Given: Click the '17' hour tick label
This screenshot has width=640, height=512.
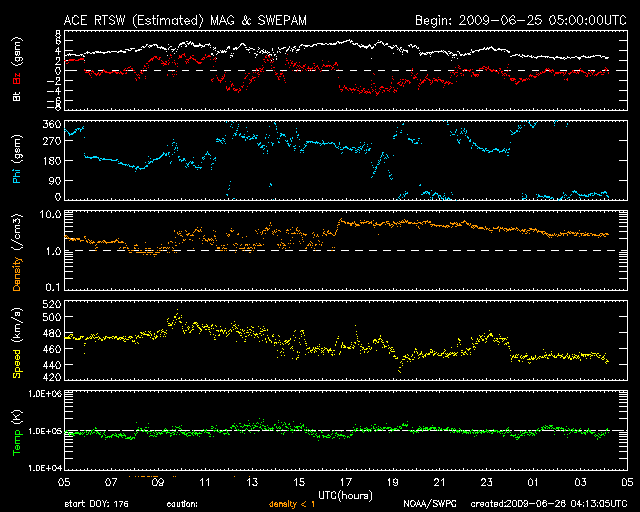Looking at the screenshot, I should coord(346,483).
